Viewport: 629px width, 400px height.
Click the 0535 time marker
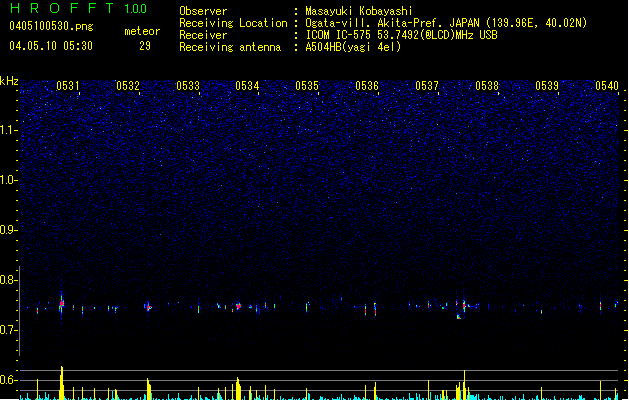[x=307, y=86]
